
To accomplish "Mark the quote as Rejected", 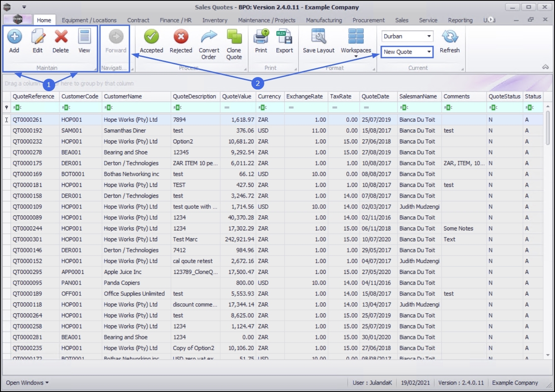I will tap(181, 41).
